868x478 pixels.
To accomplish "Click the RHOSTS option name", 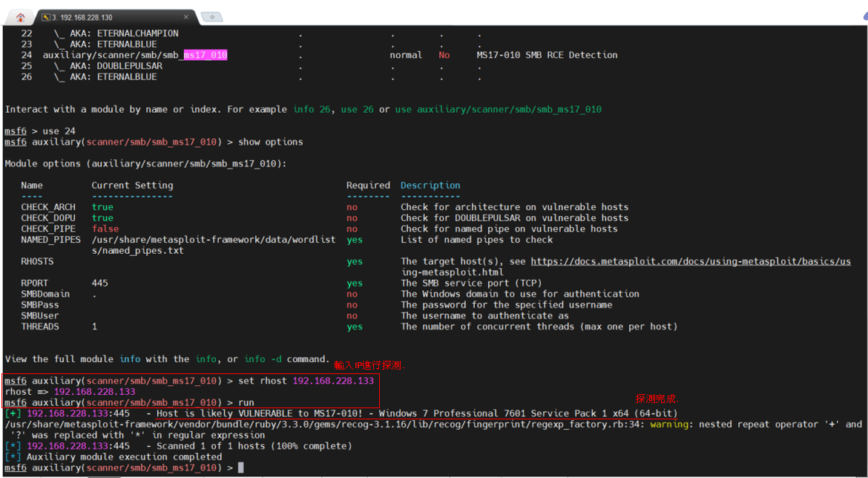I will point(37,261).
